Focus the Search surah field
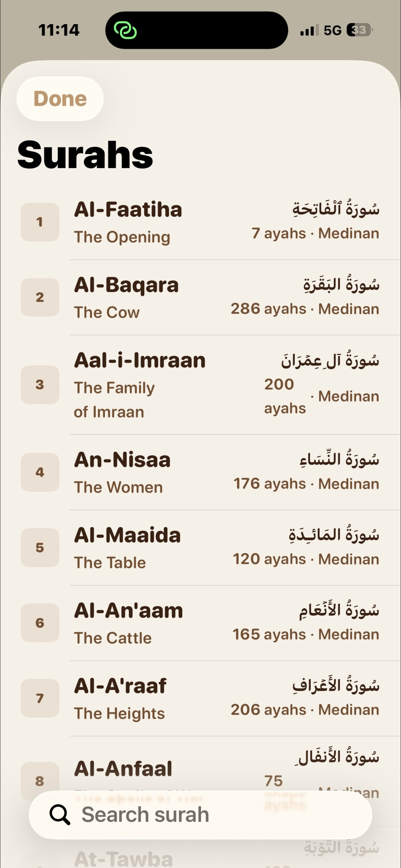 [200, 815]
